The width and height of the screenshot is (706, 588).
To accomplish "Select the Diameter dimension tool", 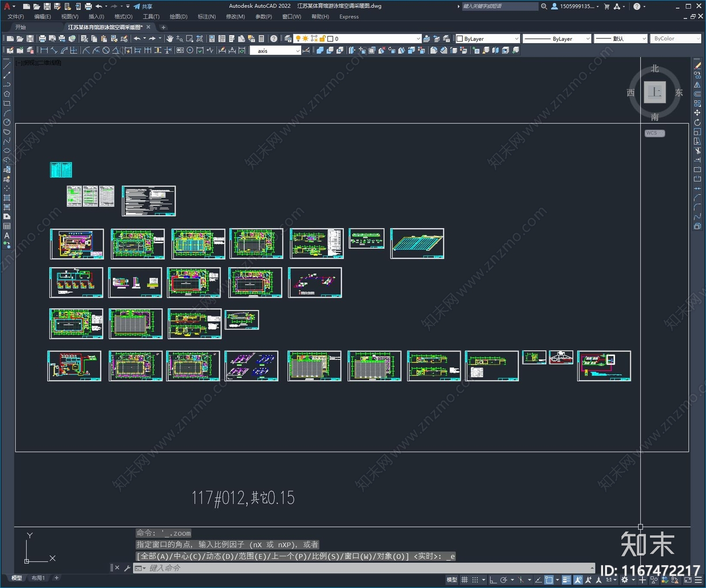I will 106,51.
